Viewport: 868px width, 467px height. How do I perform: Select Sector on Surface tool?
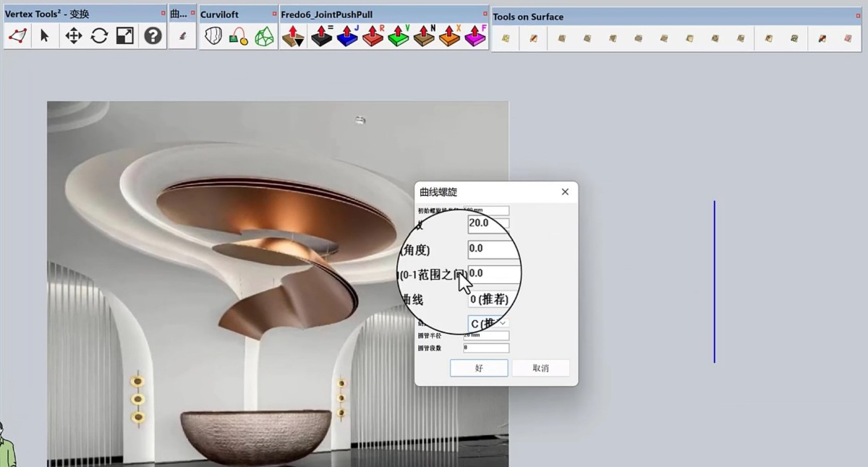(741, 38)
